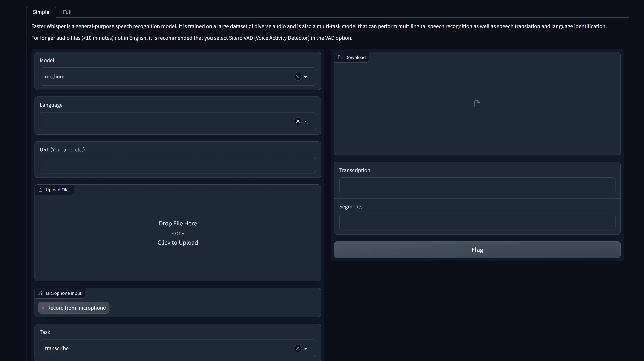The image size is (644, 361).
Task: Click the empty file placeholder icon in Download panel
Action: coord(477,104)
